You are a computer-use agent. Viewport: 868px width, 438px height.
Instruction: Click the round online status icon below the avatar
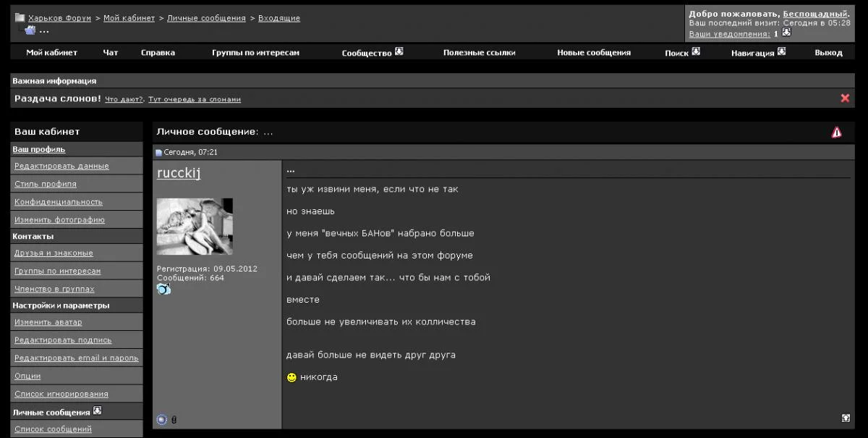point(161,419)
